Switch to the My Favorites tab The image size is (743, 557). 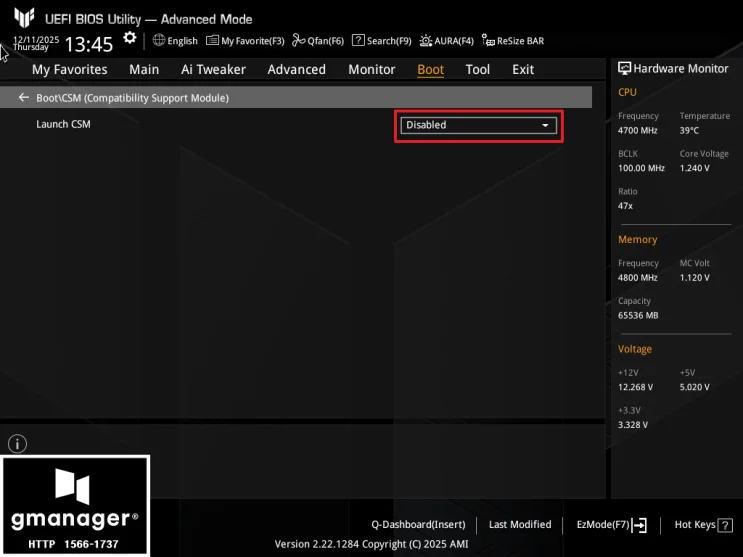tap(70, 70)
